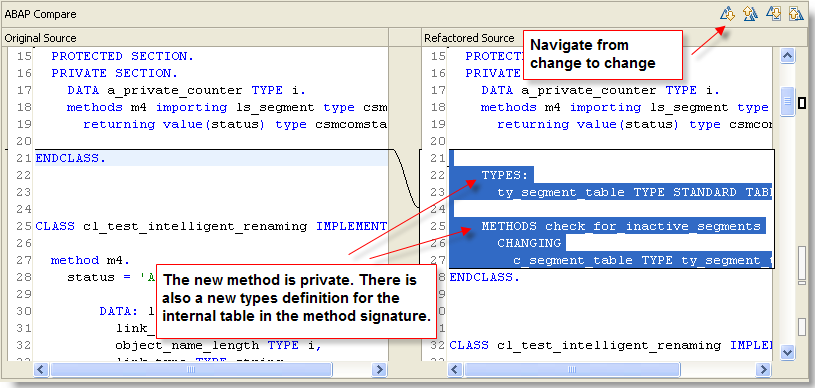This screenshot has width=815, height=388.
Task: Click the Original Source horizontal scrollbar thumb
Action: (x=191, y=370)
